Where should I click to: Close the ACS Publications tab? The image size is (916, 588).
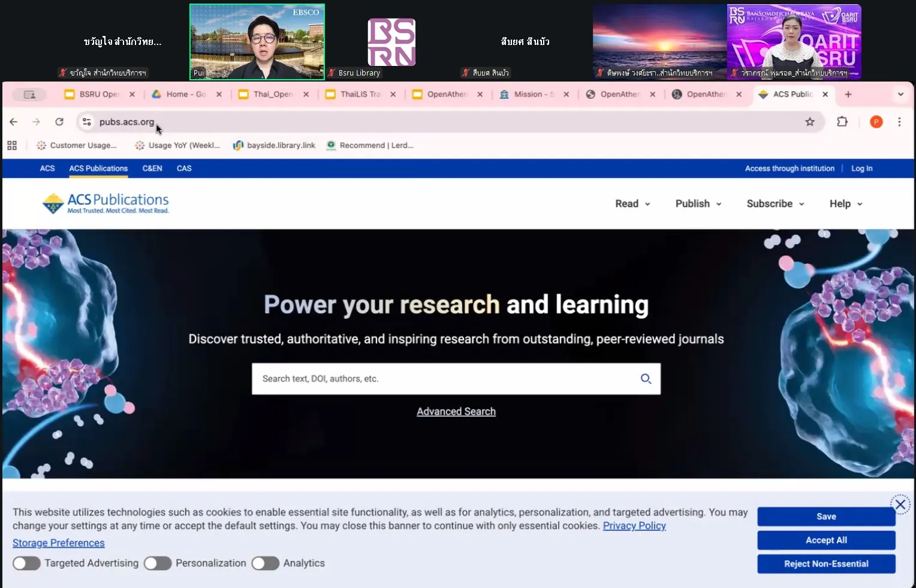(x=825, y=95)
